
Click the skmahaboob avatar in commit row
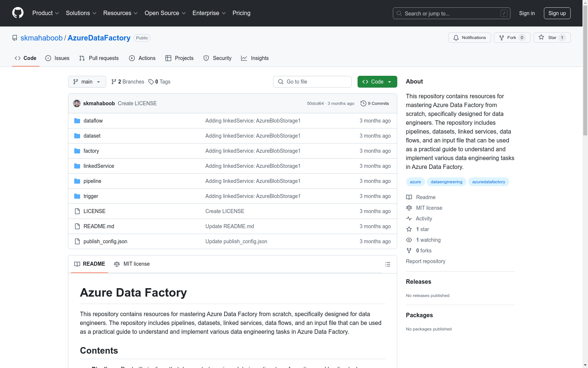77,103
